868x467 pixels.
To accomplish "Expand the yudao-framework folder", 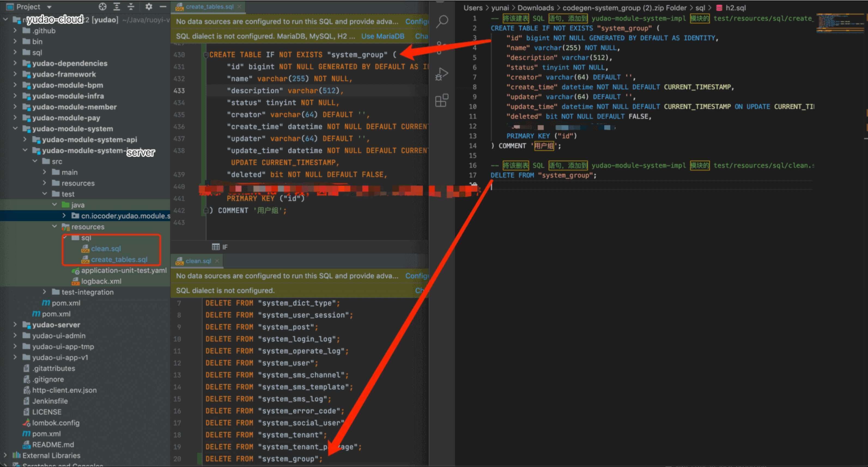I will click(x=15, y=74).
